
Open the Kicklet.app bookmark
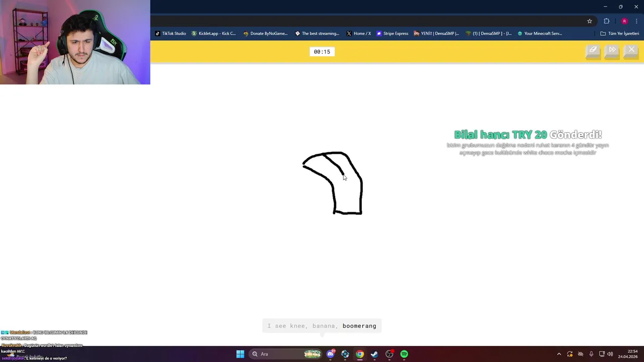click(214, 34)
